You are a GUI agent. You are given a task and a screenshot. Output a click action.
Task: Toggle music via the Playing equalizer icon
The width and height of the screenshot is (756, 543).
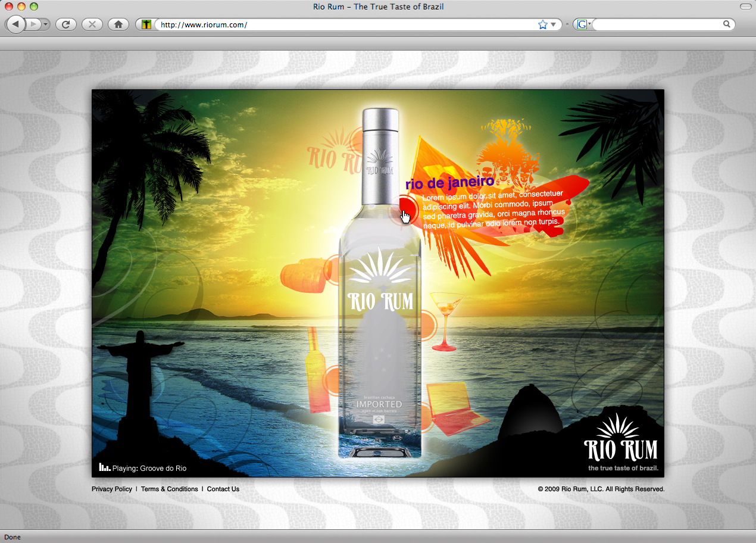click(105, 467)
